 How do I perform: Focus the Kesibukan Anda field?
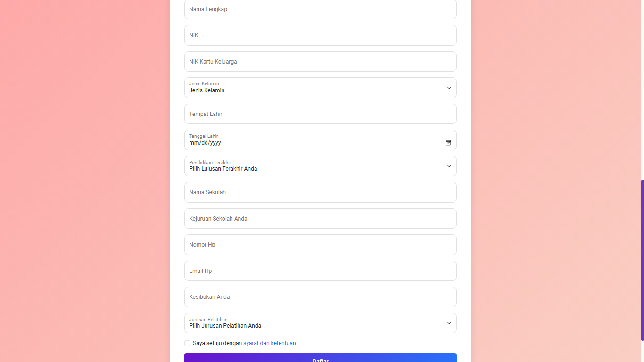[x=320, y=297]
